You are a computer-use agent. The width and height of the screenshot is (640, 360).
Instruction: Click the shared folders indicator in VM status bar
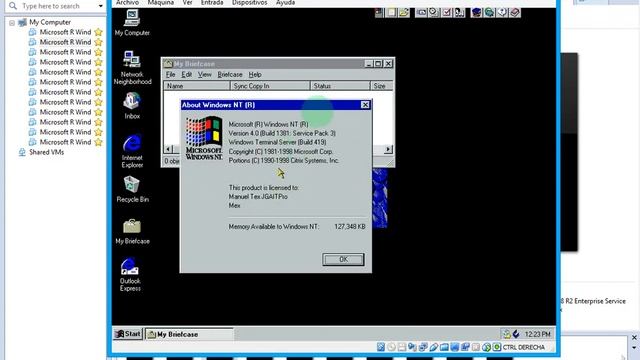pyautogui.click(x=444, y=347)
